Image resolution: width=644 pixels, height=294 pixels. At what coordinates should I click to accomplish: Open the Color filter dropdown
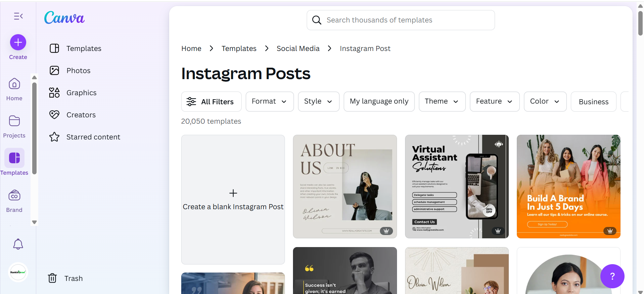[545, 102]
